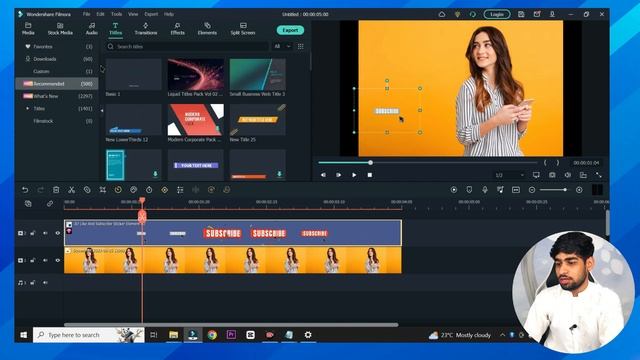Show hidden system tray icons chevron

tap(502, 335)
